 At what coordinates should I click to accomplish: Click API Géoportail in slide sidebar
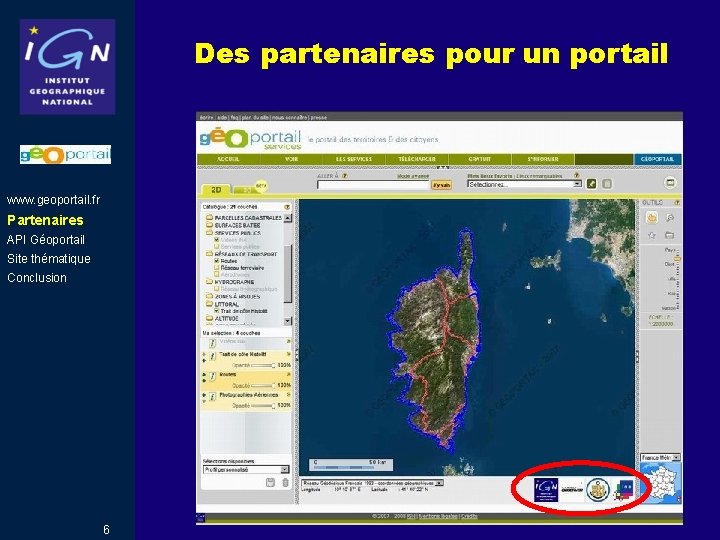coord(46,240)
